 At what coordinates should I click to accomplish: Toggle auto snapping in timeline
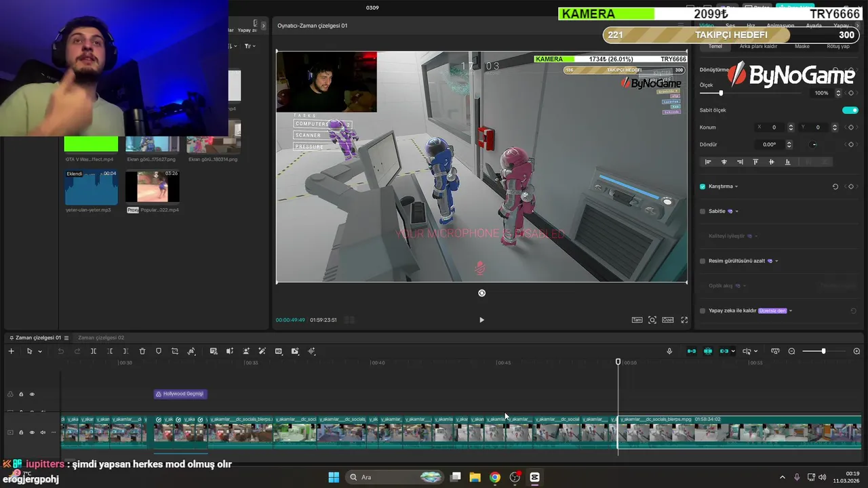708,351
